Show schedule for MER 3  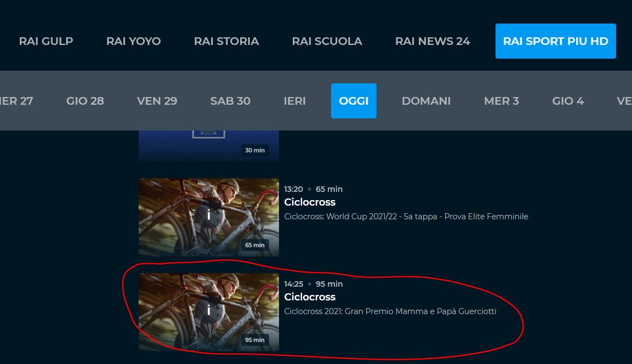pos(502,101)
